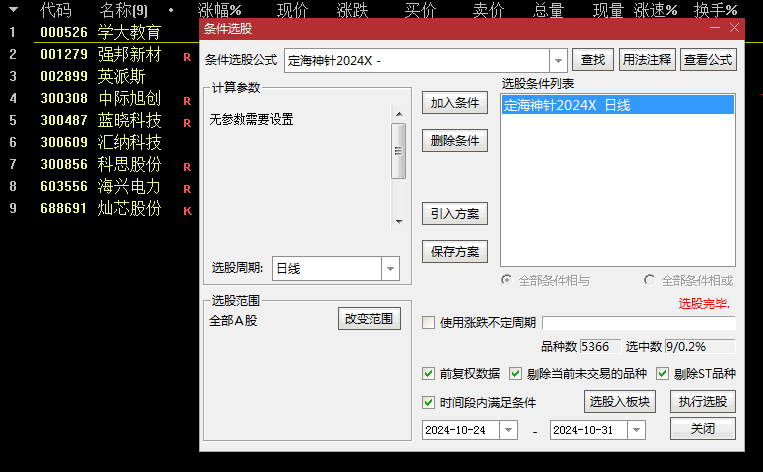This screenshot has width=763, height=472.
Task: Click the dot marker after 名称(9) header
Action: point(171,10)
